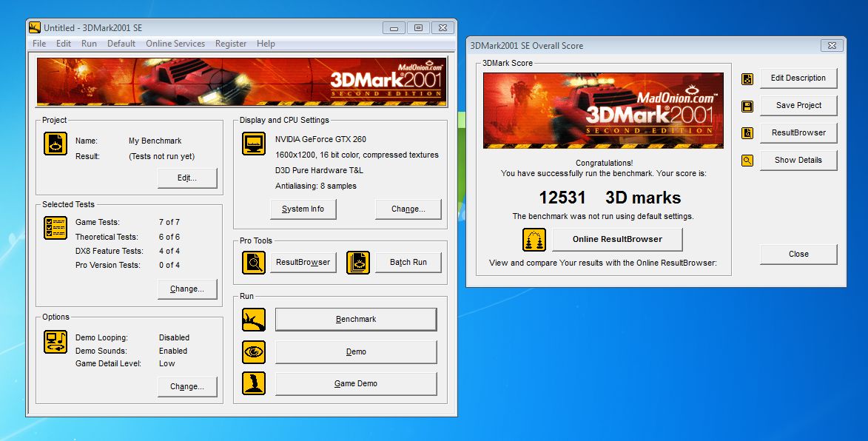The height and width of the screenshot is (441, 868).
Task: Click the Save Project button
Action: tap(798, 105)
